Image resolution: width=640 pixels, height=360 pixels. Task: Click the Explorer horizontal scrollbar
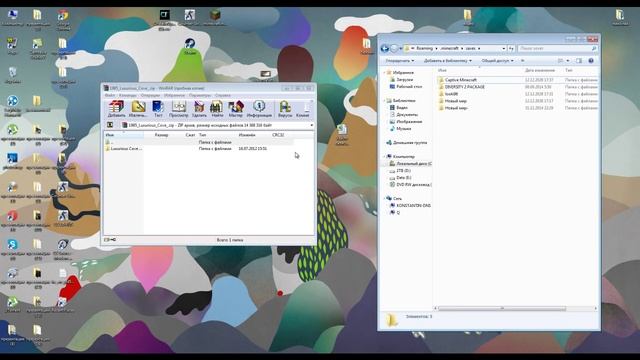point(502,308)
